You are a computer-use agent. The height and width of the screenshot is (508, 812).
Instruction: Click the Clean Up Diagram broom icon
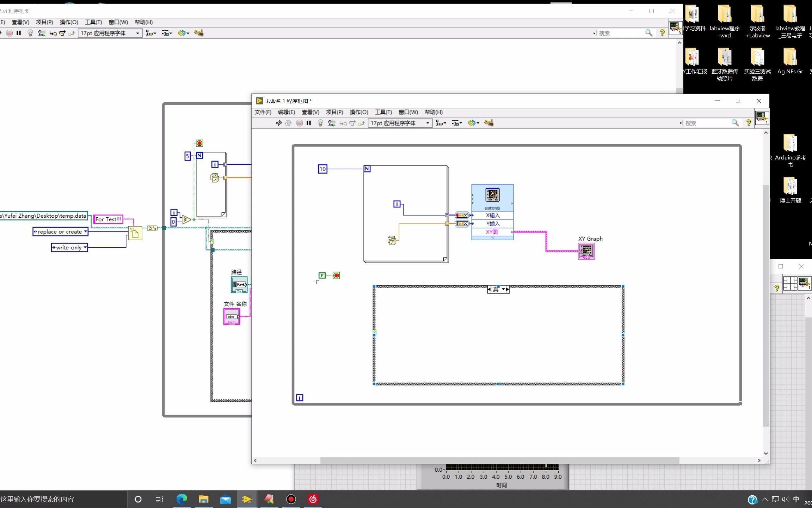[x=488, y=123]
